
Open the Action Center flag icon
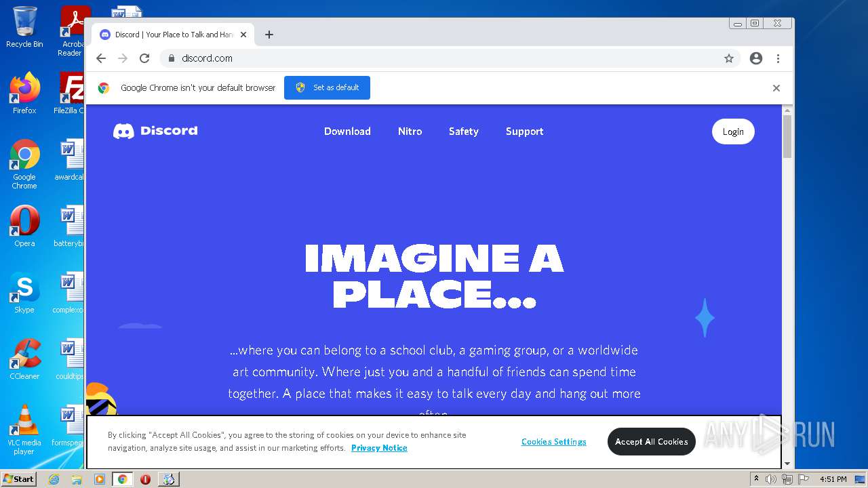pyautogui.click(x=804, y=479)
